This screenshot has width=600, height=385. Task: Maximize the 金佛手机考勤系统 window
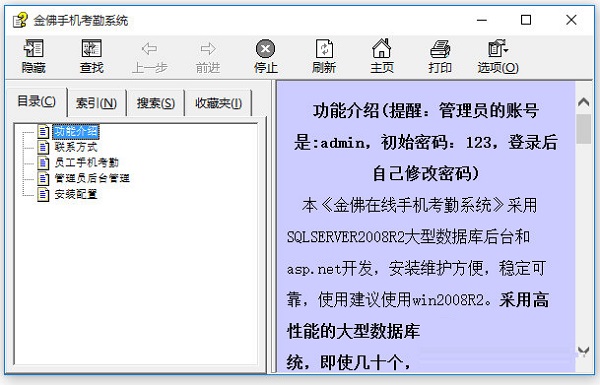pos(526,20)
